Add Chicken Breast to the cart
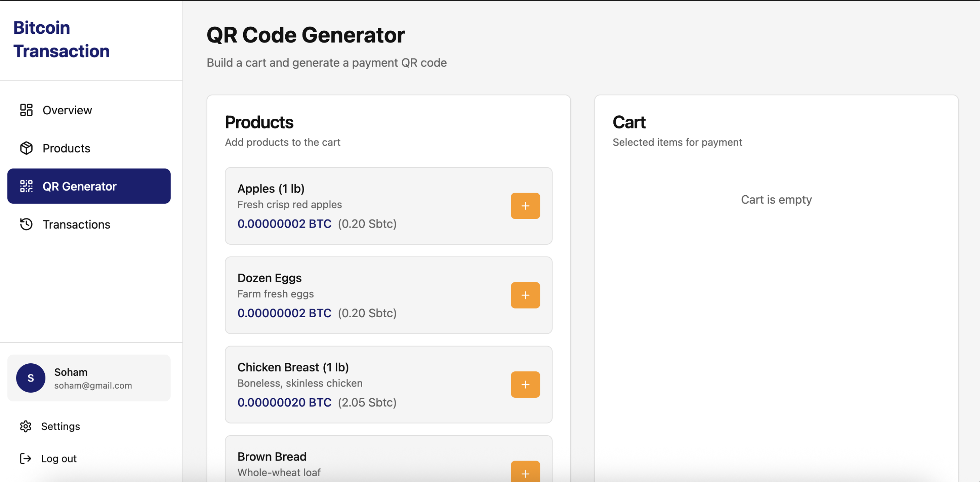980x482 pixels. click(525, 385)
